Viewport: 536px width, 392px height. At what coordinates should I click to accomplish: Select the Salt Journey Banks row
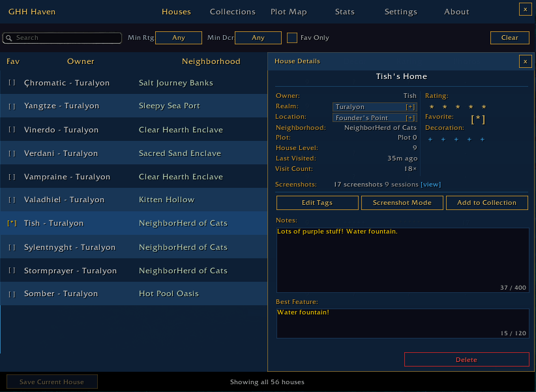coord(134,83)
